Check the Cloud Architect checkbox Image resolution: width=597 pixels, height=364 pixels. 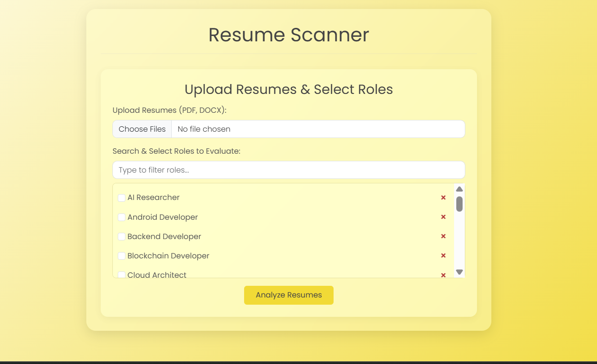[121, 275]
